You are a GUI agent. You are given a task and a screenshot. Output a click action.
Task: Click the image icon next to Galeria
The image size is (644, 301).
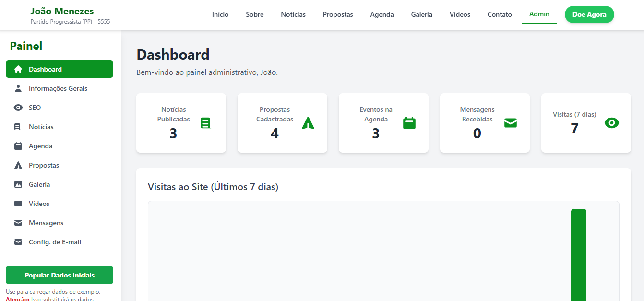pos(18,184)
